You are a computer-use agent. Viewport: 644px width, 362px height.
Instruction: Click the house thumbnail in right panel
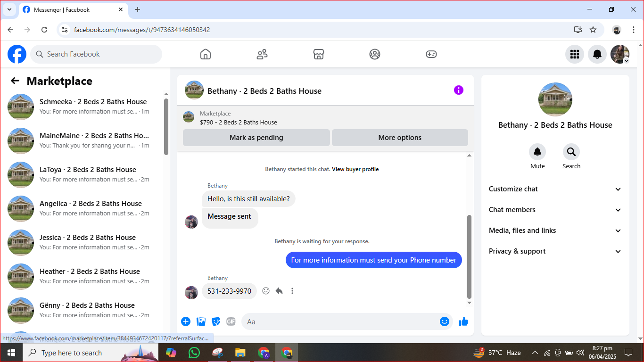tap(555, 99)
